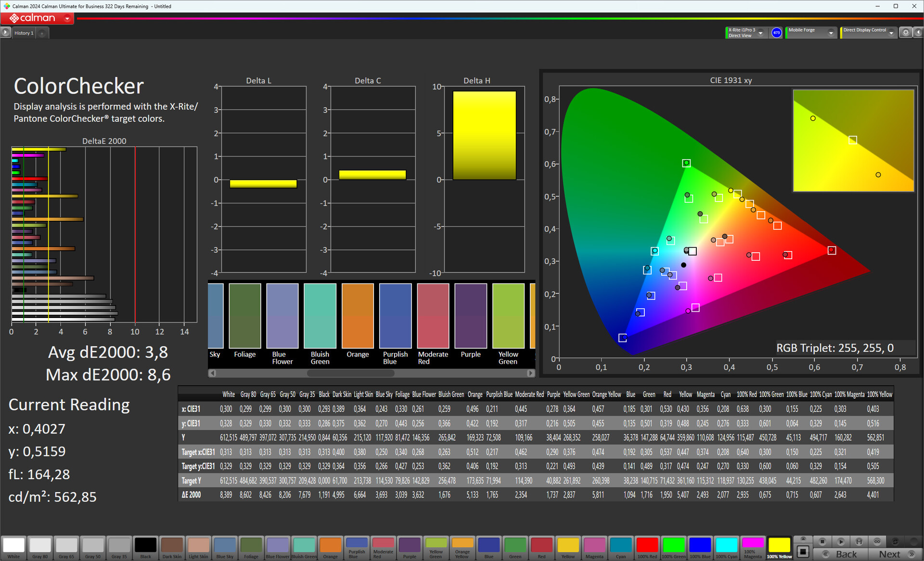The height and width of the screenshot is (561, 924).
Task: Click the stop measurement button
Action: tap(822, 541)
